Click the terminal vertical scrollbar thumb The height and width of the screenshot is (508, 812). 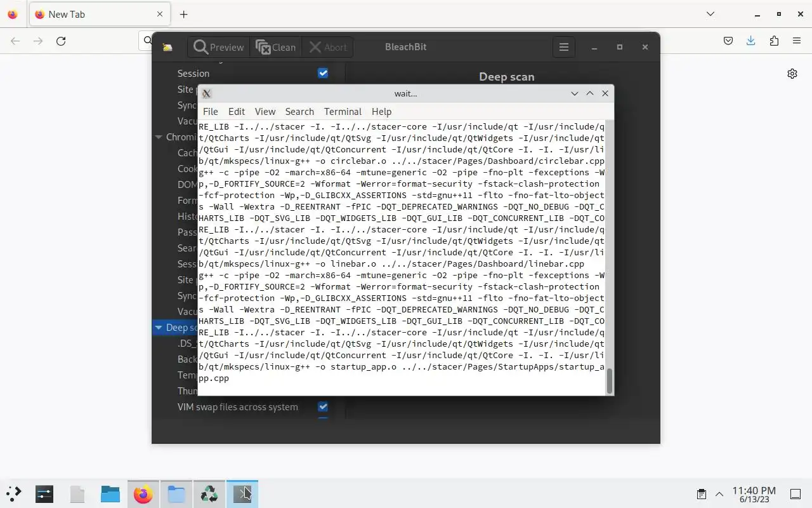pyautogui.click(x=610, y=381)
